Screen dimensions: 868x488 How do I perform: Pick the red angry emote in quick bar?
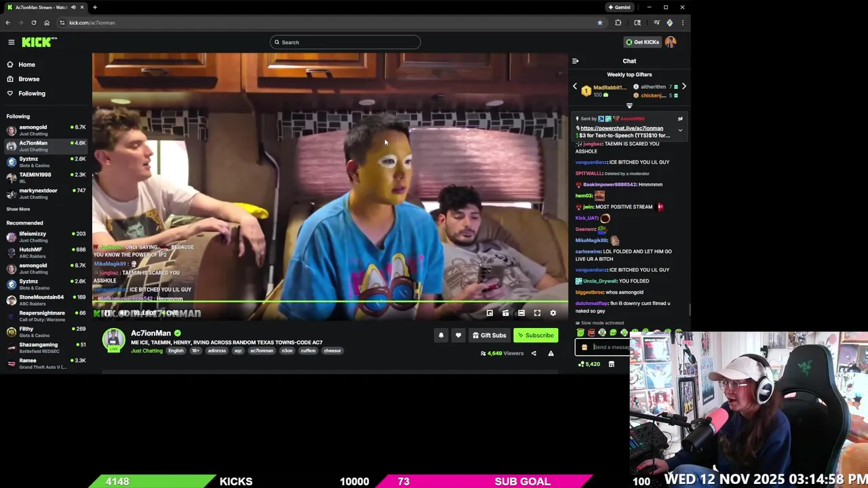591,333
